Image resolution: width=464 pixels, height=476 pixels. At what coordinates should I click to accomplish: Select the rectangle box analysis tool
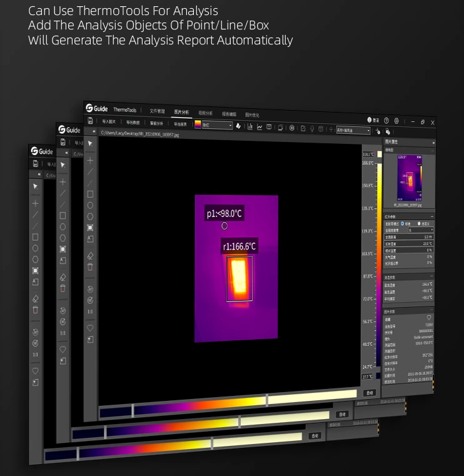point(90,194)
